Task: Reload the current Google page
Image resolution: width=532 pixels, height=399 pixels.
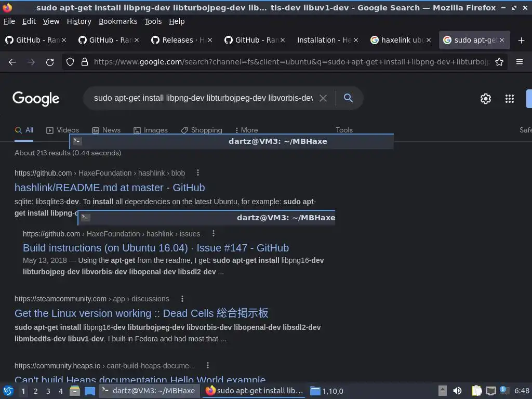Action: click(x=50, y=62)
